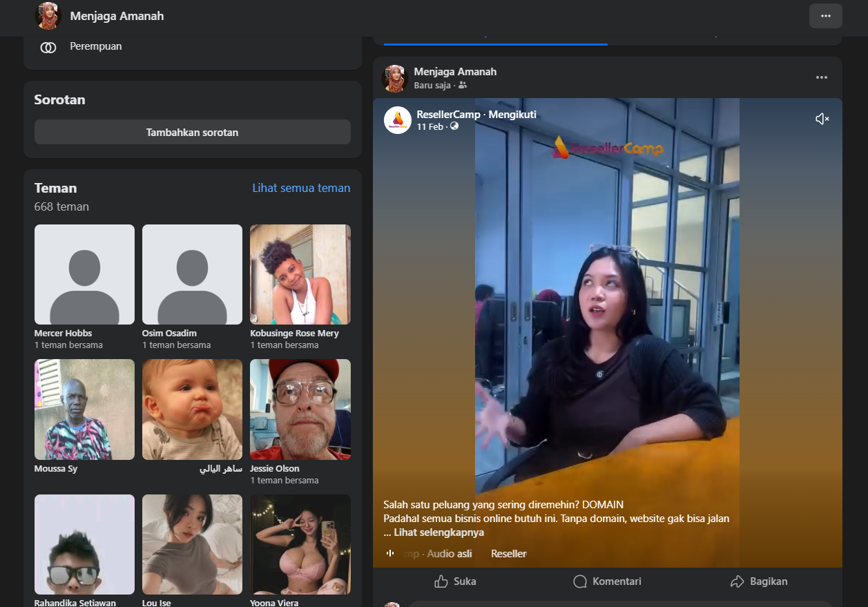This screenshot has width=868, height=607.
Task: Click the Komentari speech bubble icon
Action: [580, 581]
